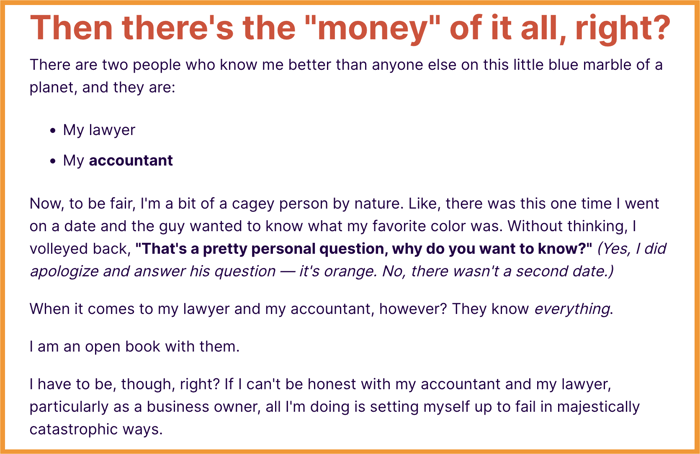Click the orange money heading
This screenshot has height=454, width=700.
pyautogui.click(x=350, y=28)
